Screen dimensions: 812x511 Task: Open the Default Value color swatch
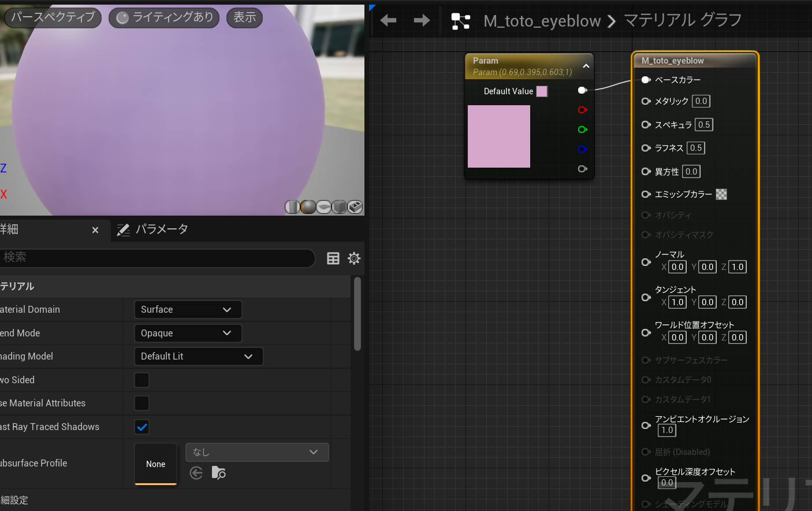[542, 91]
